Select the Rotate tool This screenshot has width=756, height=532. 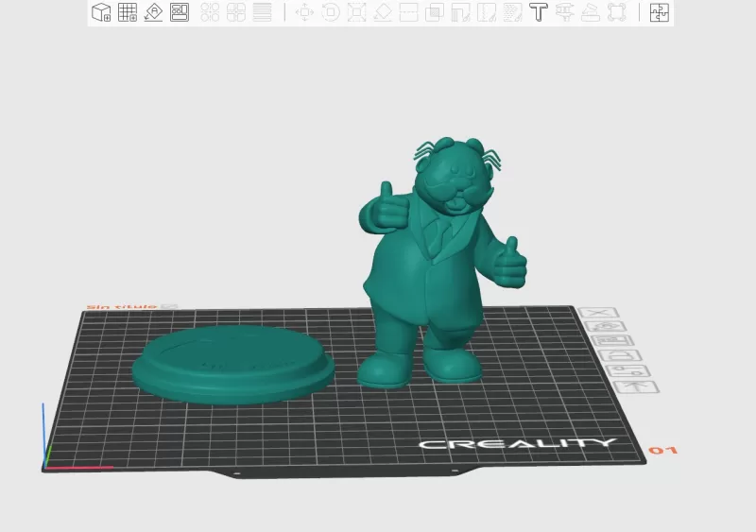click(330, 12)
